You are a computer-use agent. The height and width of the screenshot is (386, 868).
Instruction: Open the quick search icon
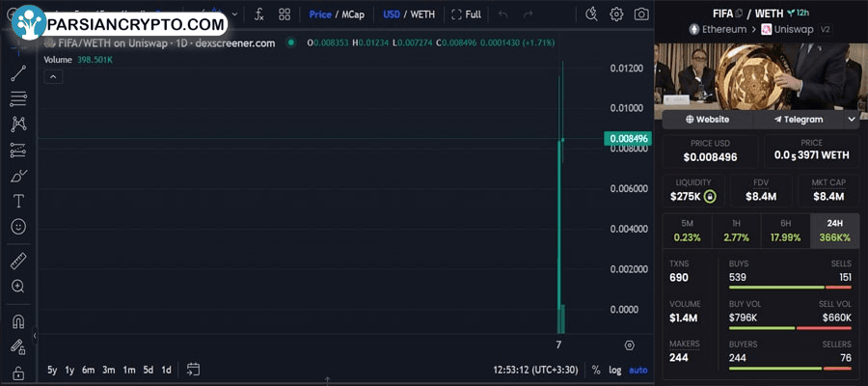click(591, 14)
